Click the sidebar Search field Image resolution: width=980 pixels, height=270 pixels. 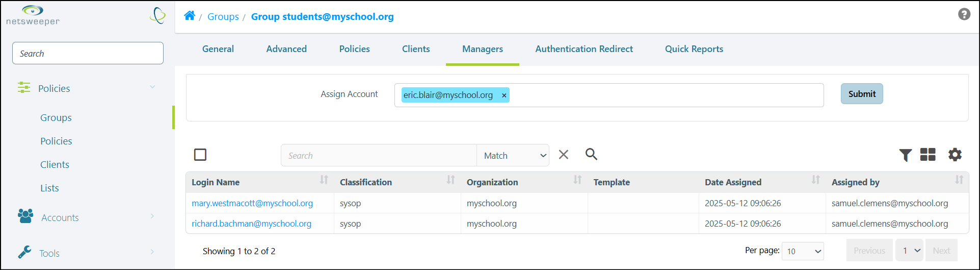[x=88, y=53]
